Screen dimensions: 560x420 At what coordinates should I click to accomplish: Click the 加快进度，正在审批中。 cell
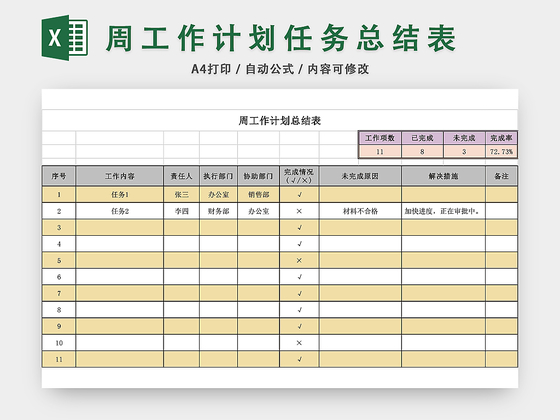point(443,211)
